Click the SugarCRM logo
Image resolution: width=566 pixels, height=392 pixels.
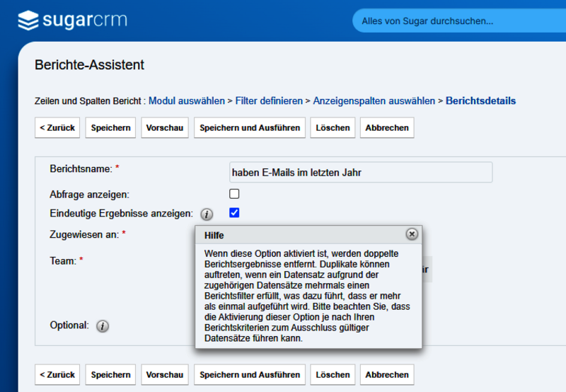73,20
